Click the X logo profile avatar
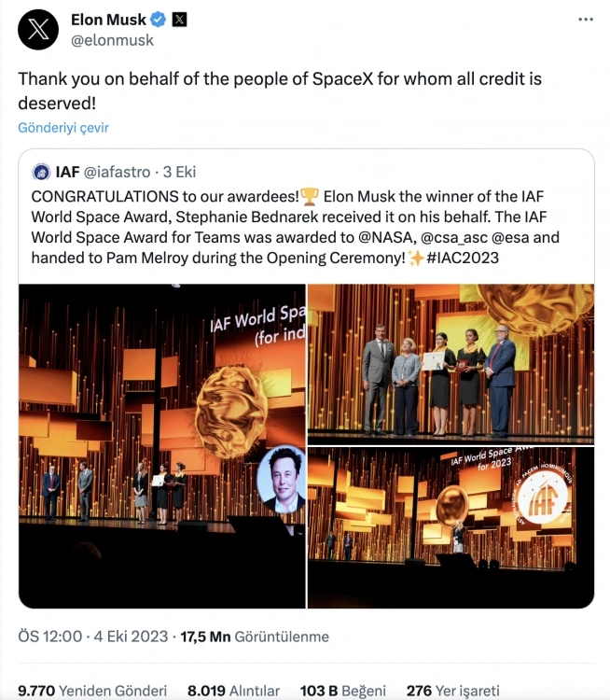The width and height of the screenshot is (610, 700). [39, 29]
